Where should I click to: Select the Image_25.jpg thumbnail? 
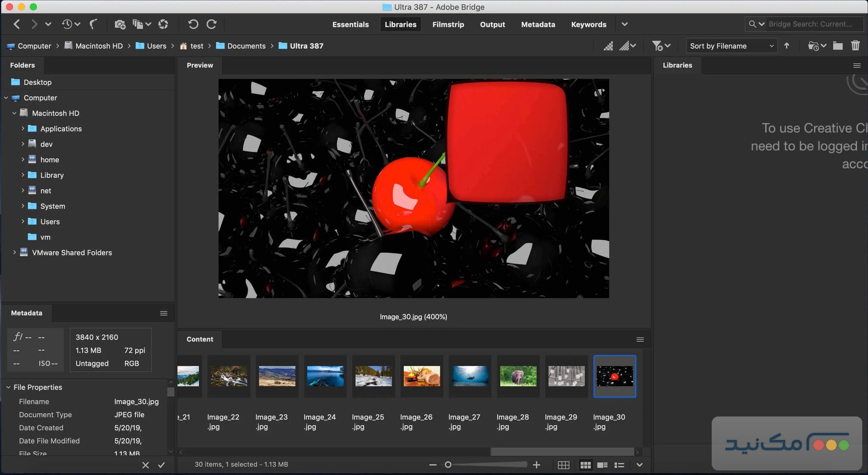click(x=373, y=376)
